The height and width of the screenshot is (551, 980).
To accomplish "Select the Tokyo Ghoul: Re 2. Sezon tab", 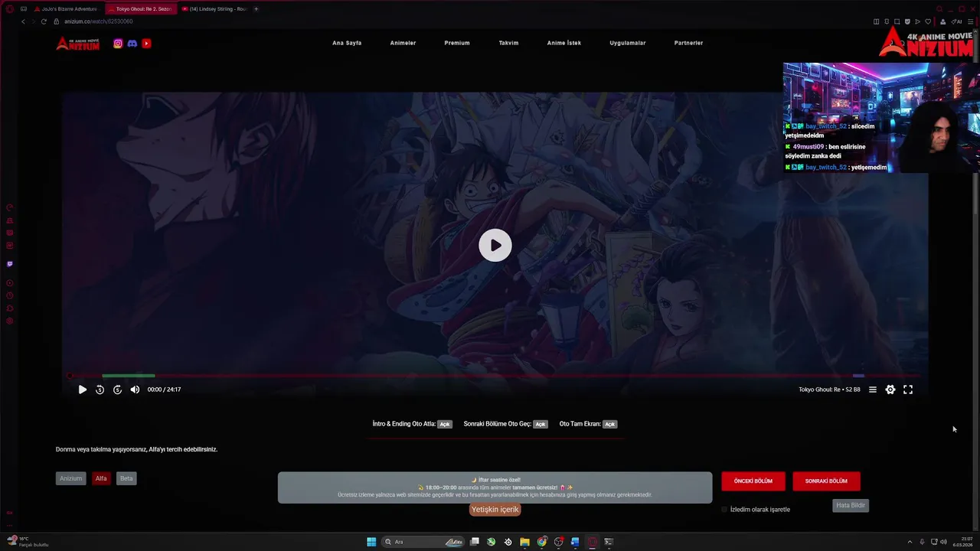I will click(x=139, y=9).
